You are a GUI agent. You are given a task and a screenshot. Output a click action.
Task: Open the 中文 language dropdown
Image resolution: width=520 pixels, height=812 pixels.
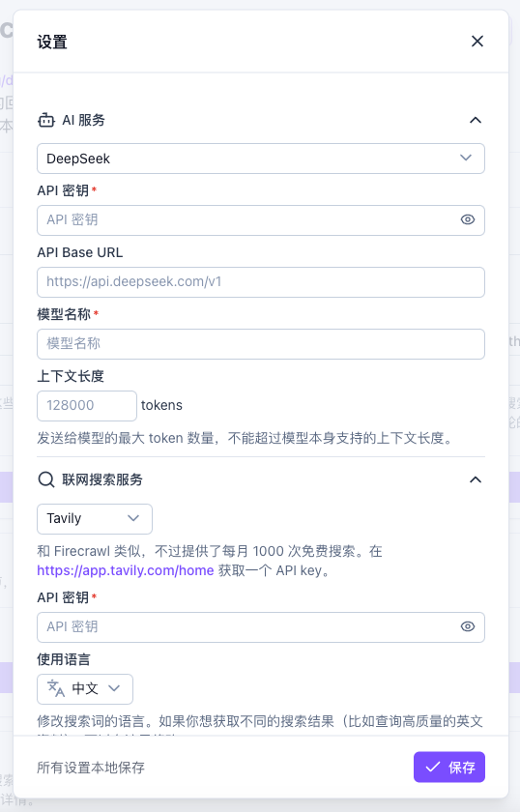(x=85, y=688)
